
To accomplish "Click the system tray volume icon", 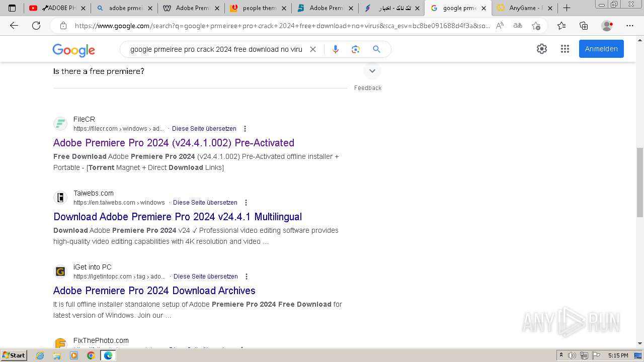I will pos(572,355).
